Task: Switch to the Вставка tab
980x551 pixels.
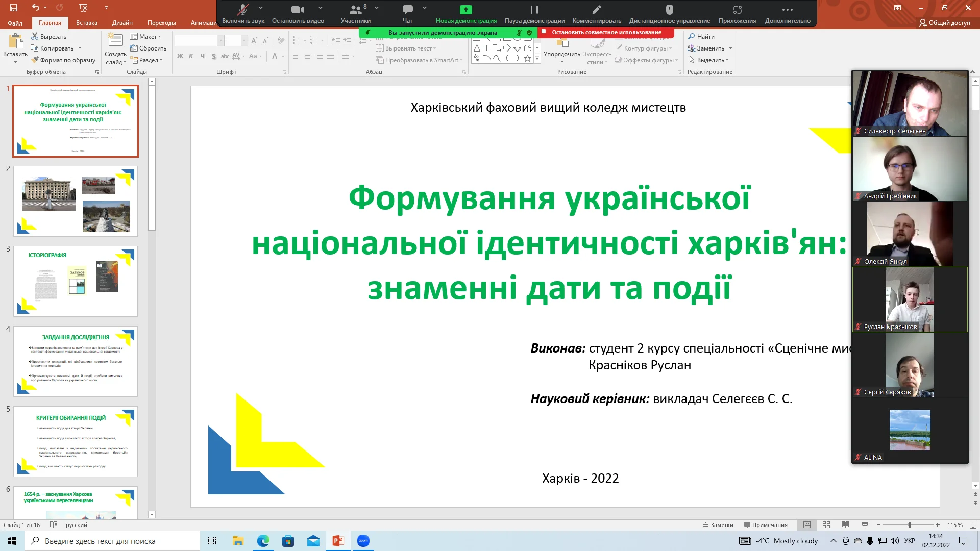Action: click(87, 23)
